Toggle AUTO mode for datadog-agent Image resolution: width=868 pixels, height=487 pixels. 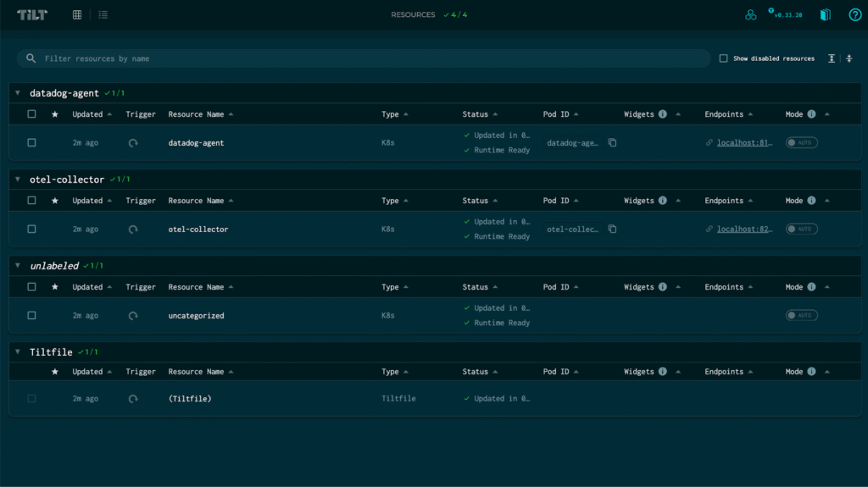pos(802,143)
